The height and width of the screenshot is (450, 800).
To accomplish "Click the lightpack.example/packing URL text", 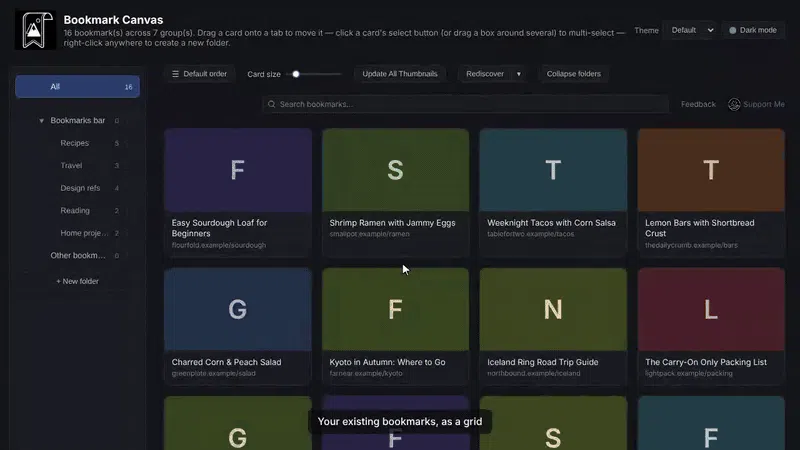I will [x=689, y=373].
